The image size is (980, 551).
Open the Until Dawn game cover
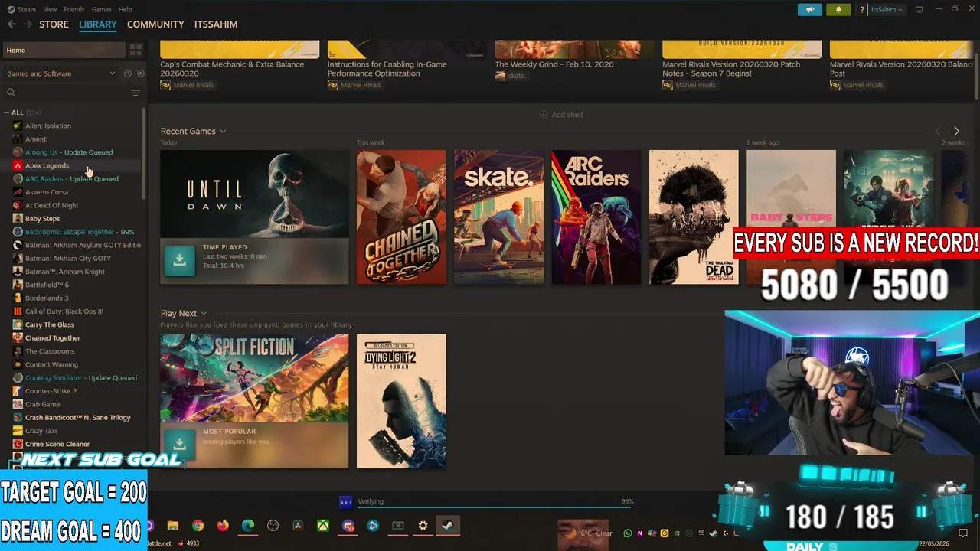pos(254,194)
